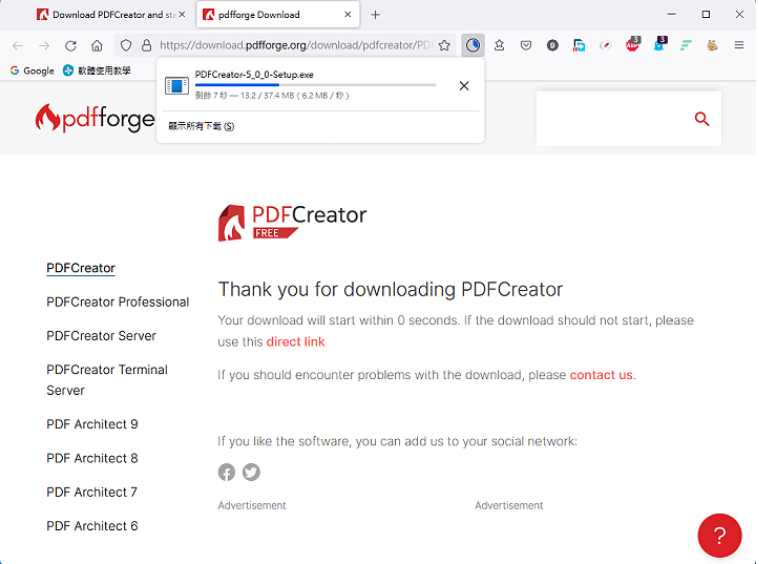Open the red help question button
This screenshot has height=564, width=759.
pos(719,535)
